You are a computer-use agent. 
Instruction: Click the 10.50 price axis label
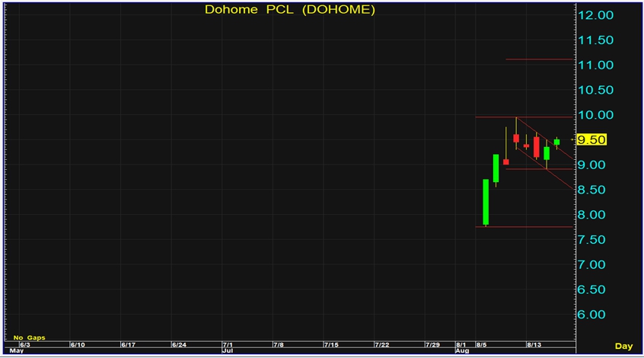(595, 90)
